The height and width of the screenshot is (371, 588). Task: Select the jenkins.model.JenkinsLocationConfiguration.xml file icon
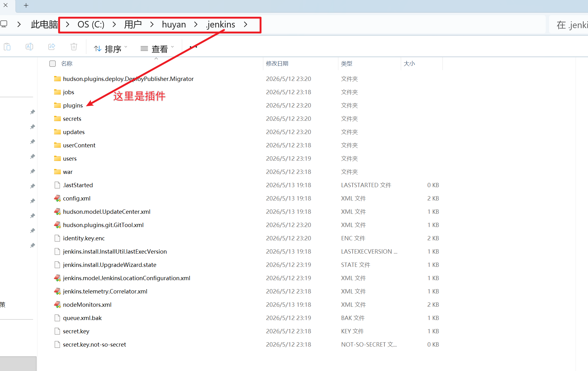57,278
